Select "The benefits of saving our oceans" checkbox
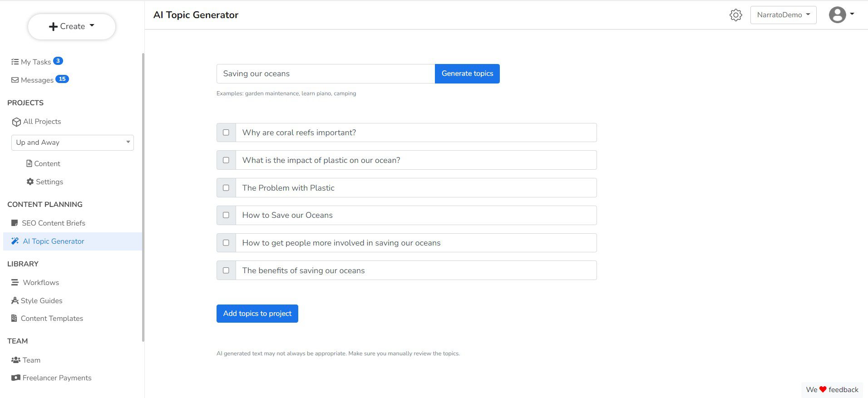The width and height of the screenshot is (868, 398). (x=226, y=270)
